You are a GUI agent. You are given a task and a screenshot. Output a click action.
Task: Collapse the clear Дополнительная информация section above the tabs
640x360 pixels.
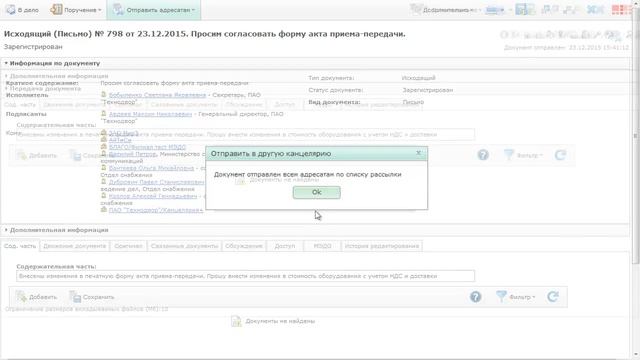pyautogui.click(x=56, y=230)
